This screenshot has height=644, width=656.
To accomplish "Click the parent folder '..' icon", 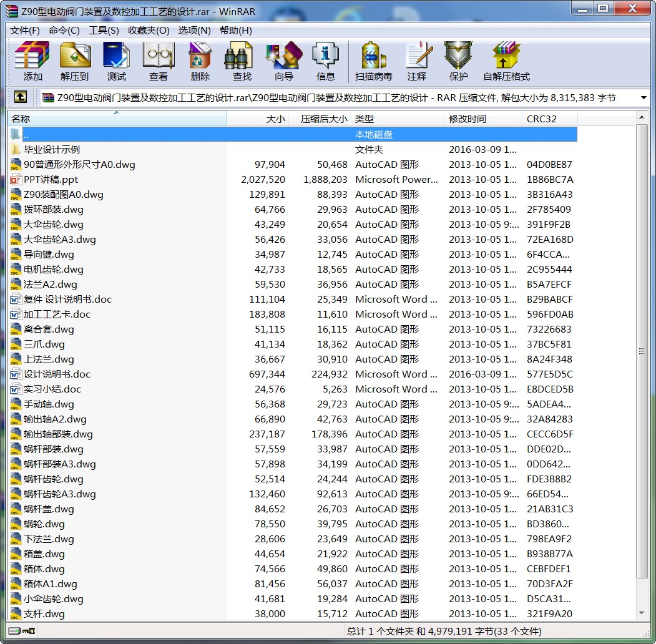I will tap(16, 134).
